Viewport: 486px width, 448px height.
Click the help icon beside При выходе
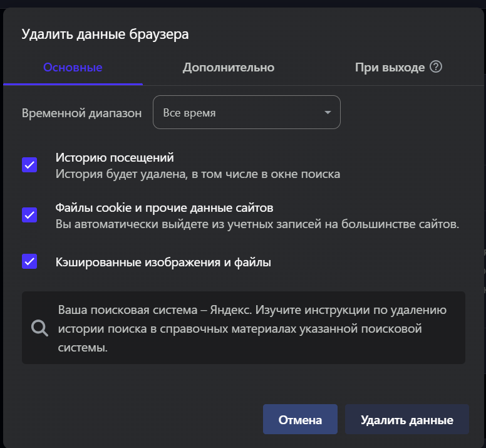point(437,67)
